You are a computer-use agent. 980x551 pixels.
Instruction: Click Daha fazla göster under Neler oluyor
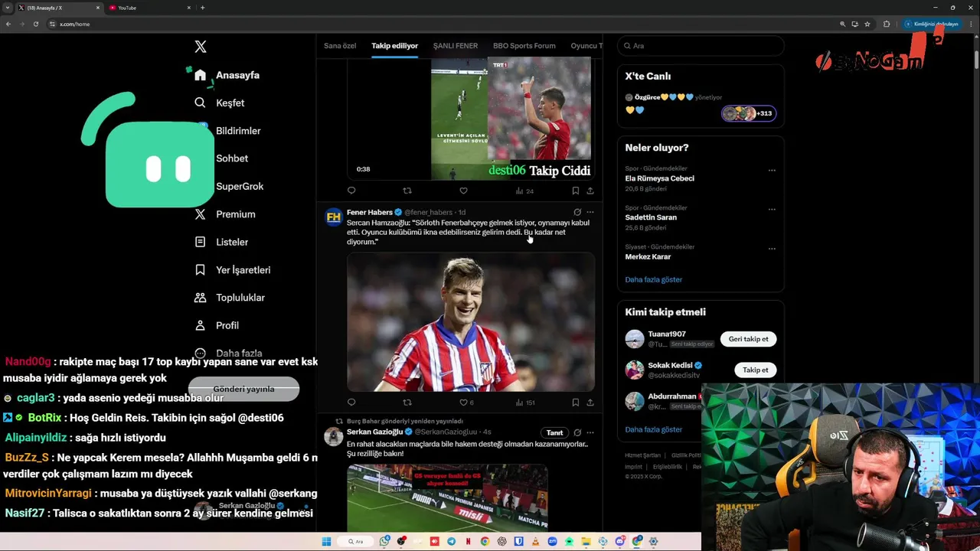coord(653,279)
